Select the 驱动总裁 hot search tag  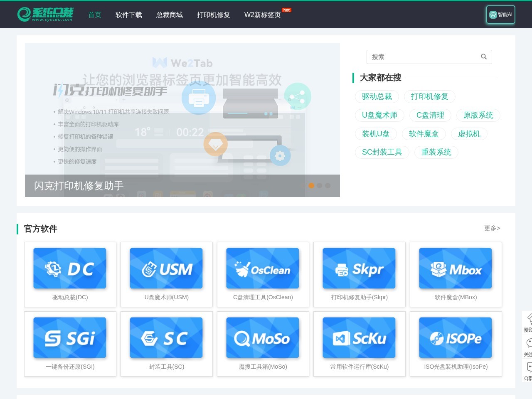click(377, 96)
